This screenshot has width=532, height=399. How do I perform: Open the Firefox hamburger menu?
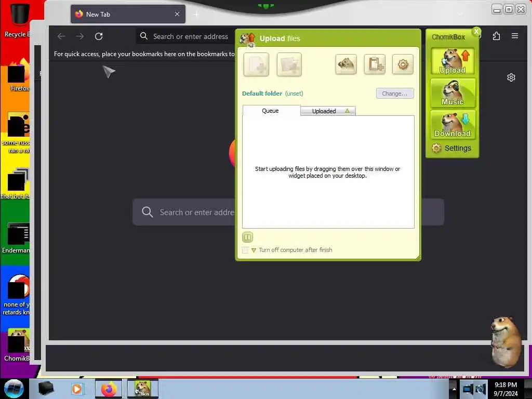pyautogui.click(x=515, y=36)
